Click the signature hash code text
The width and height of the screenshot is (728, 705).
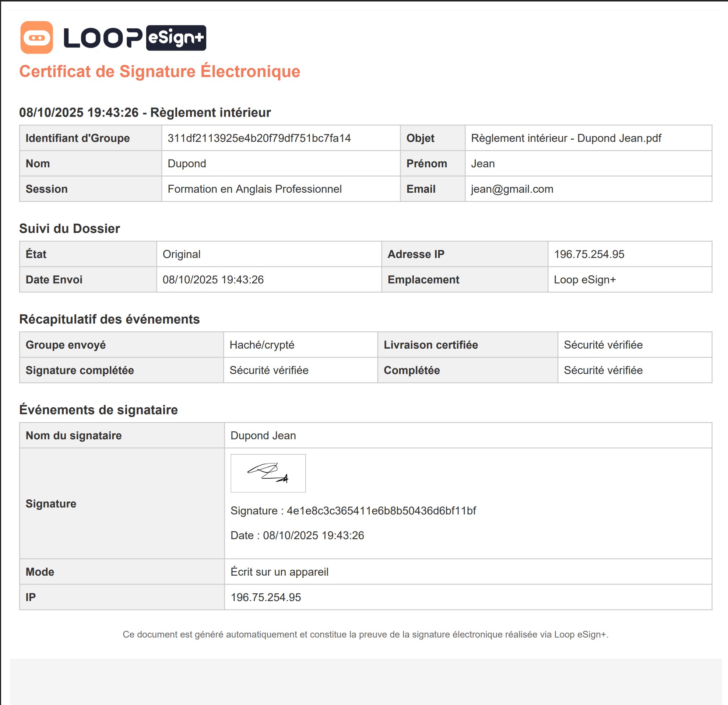381,511
